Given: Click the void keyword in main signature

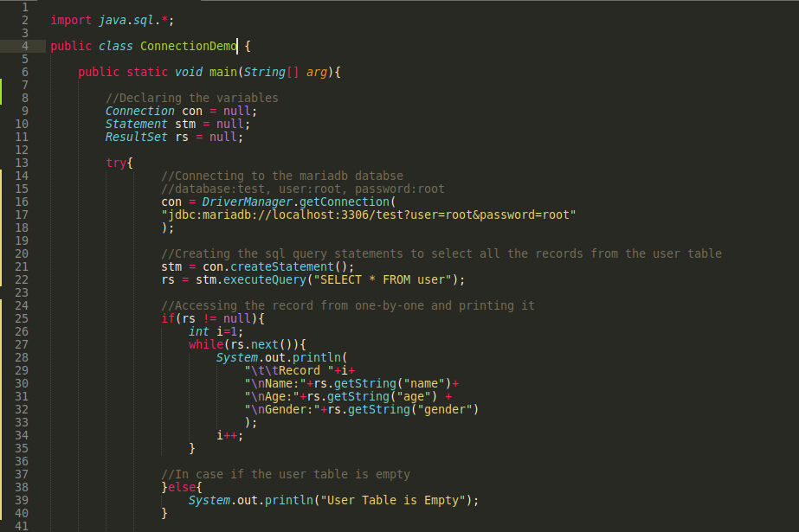Looking at the screenshot, I should (x=189, y=73).
